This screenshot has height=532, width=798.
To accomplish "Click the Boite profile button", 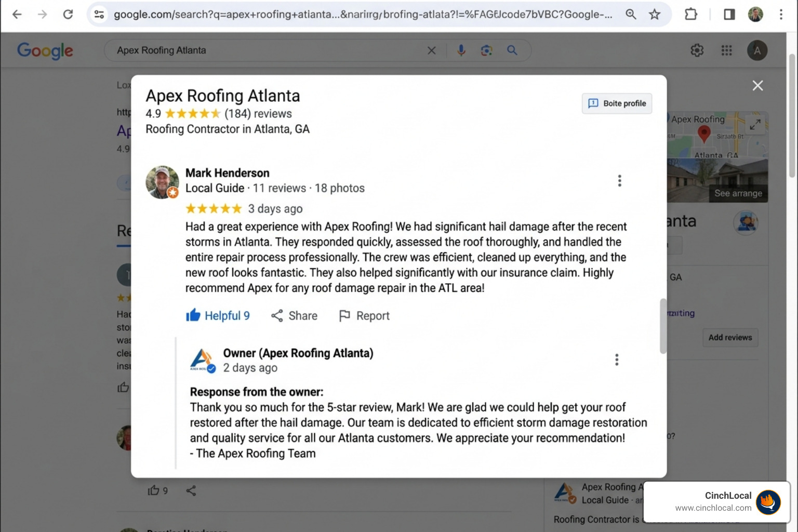I will coord(617,103).
